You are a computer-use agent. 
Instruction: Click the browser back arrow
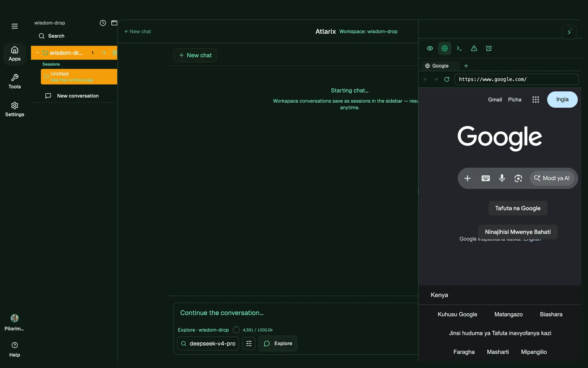(425, 79)
